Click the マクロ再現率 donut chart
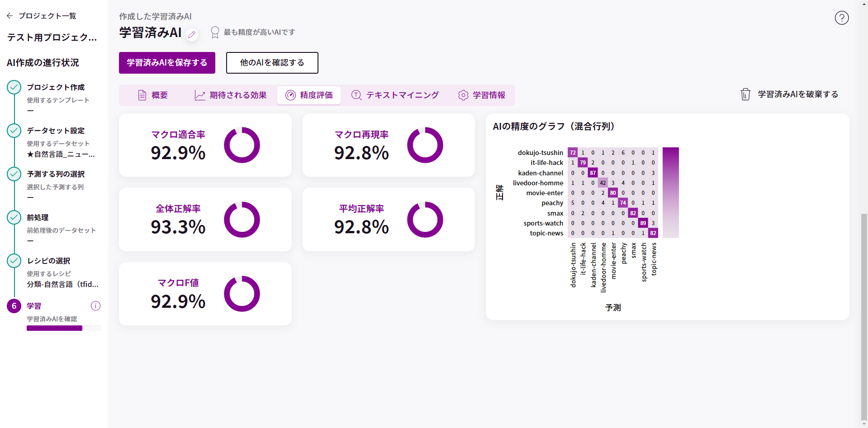868x428 pixels. pyautogui.click(x=425, y=145)
